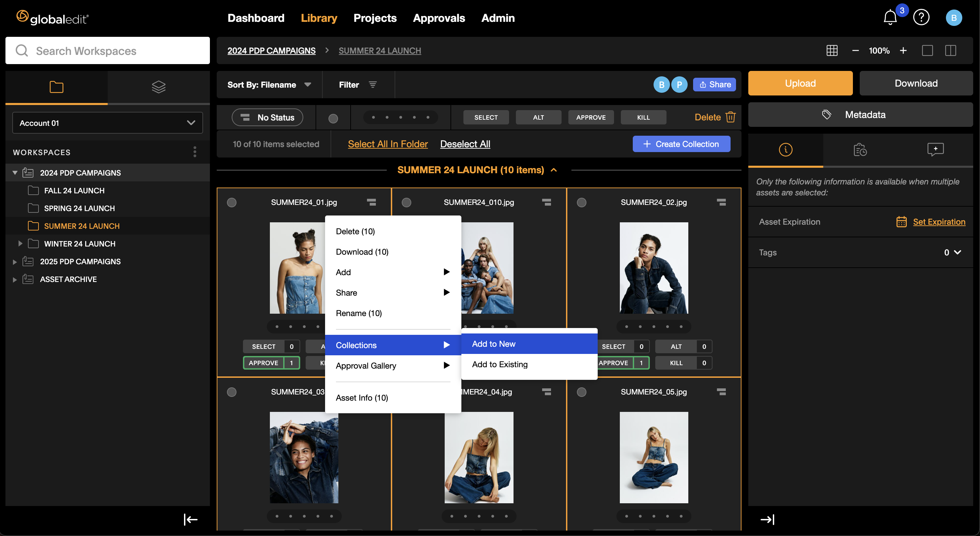The width and height of the screenshot is (980, 536).
Task: Collapse 2024 PDP CAMPAIGNS tree node
Action: (x=15, y=173)
